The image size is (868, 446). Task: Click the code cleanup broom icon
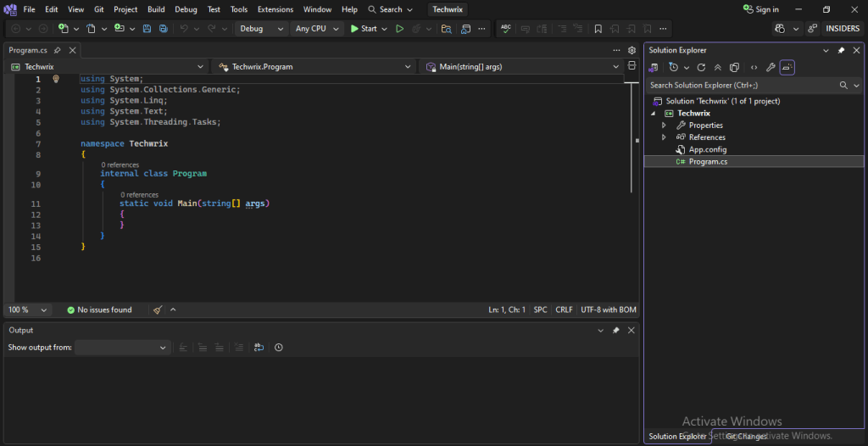point(158,310)
